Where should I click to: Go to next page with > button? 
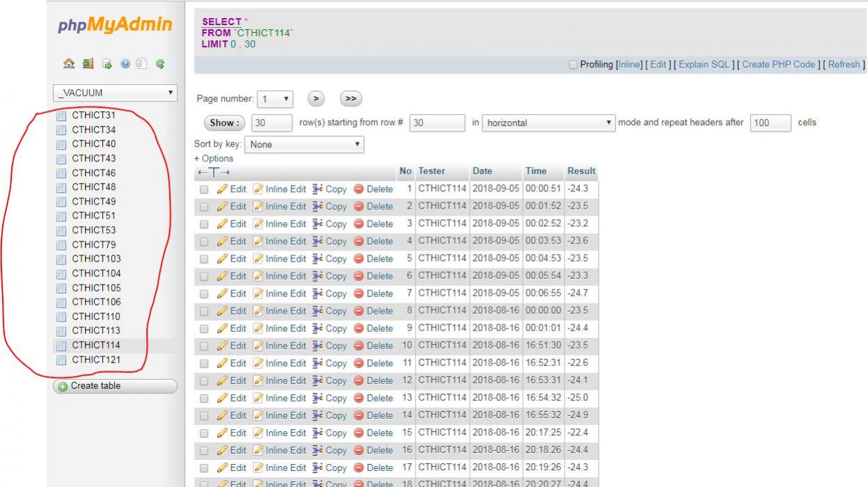[316, 99]
